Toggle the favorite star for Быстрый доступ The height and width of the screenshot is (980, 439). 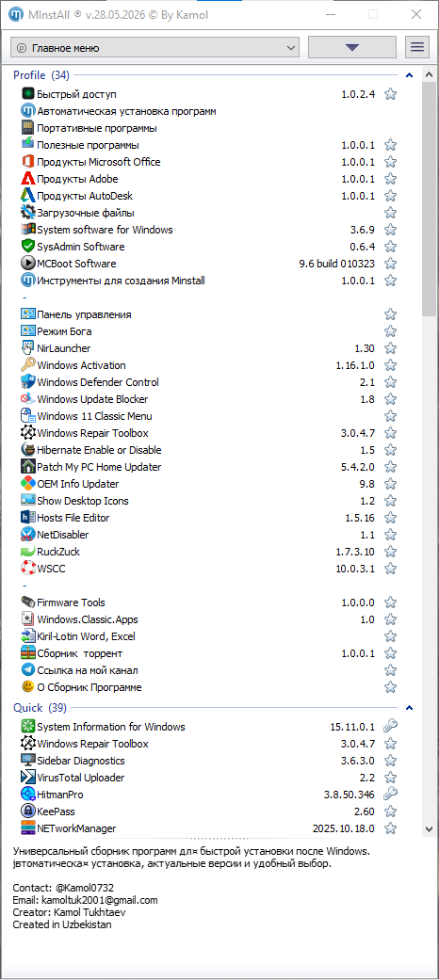click(390, 94)
